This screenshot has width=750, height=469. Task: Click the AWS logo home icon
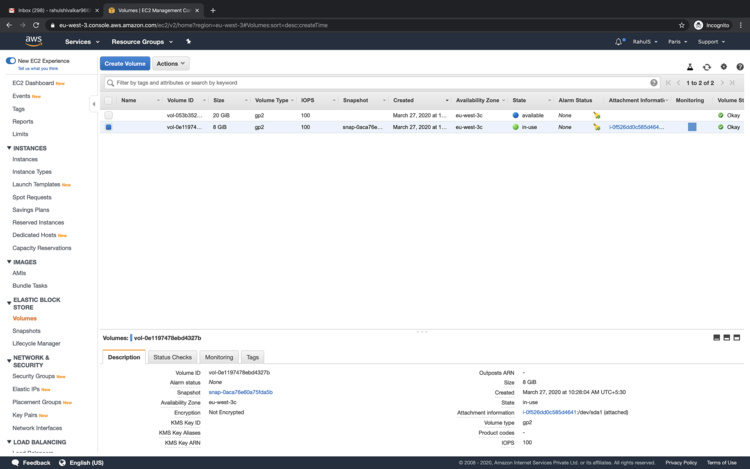(x=33, y=42)
